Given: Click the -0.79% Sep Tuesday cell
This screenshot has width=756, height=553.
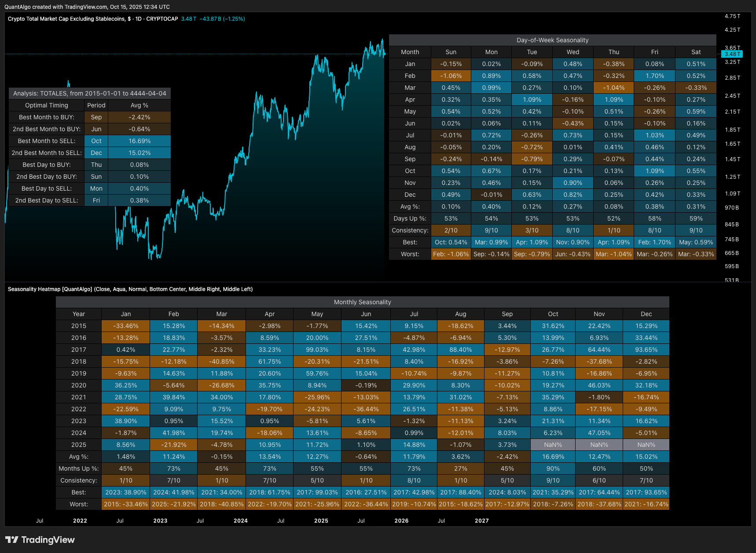Looking at the screenshot, I should [x=532, y=159].
